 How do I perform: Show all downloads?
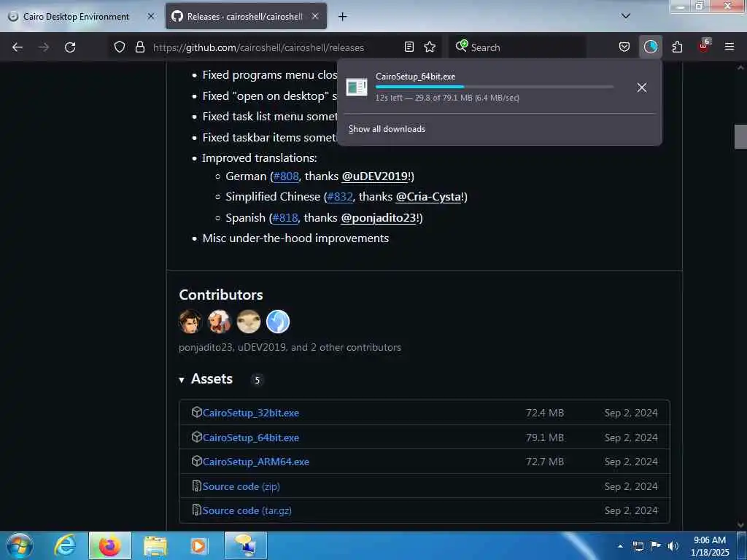387,129
